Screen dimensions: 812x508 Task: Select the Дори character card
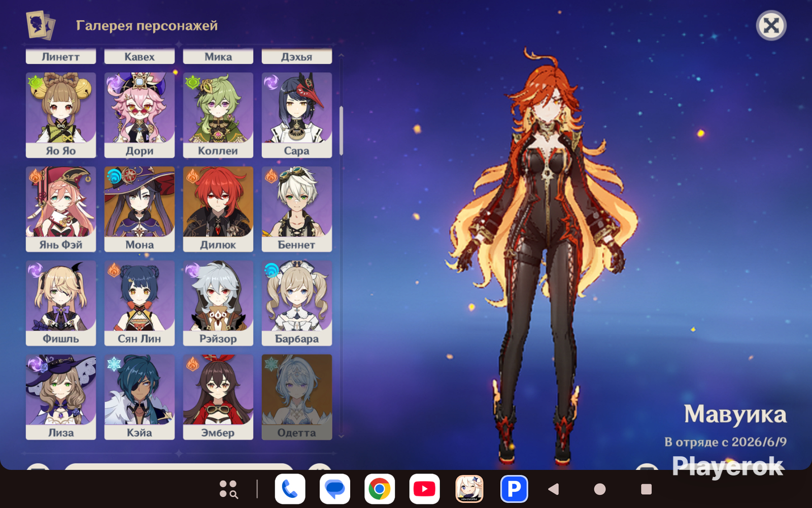tap(140, 115)
